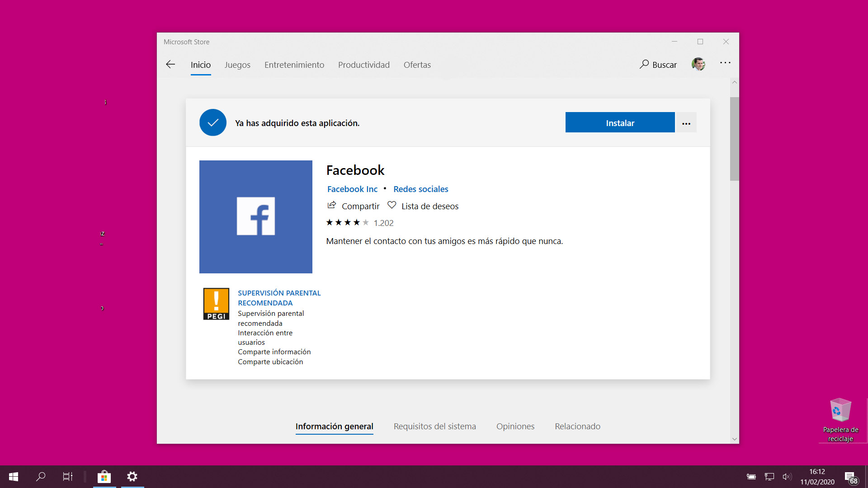The width and height of the screenshot is (868, 488).
Task: Click the network tray icon
Action: 769,477
